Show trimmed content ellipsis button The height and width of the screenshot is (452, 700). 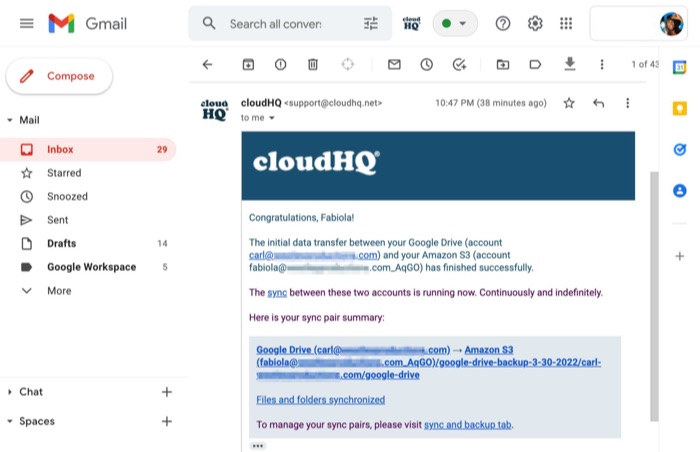258,446
